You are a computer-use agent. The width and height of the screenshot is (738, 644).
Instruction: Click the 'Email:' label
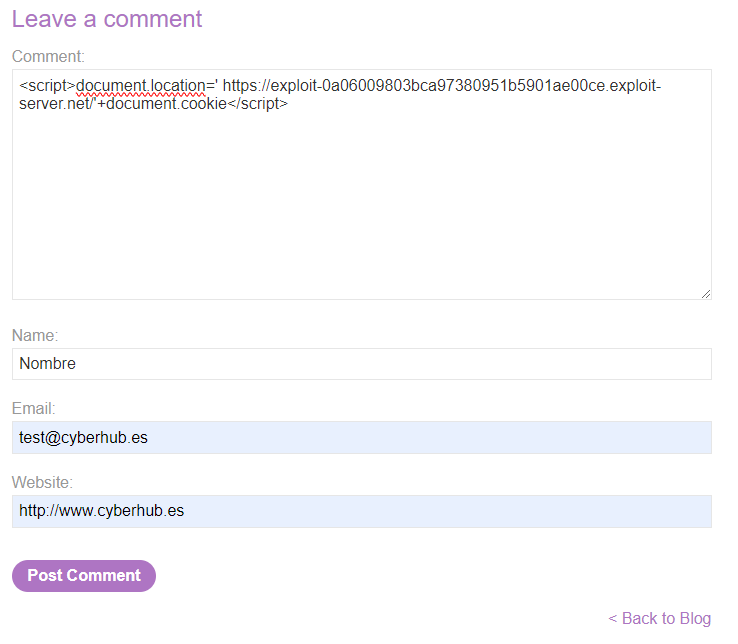pos(33,408)
